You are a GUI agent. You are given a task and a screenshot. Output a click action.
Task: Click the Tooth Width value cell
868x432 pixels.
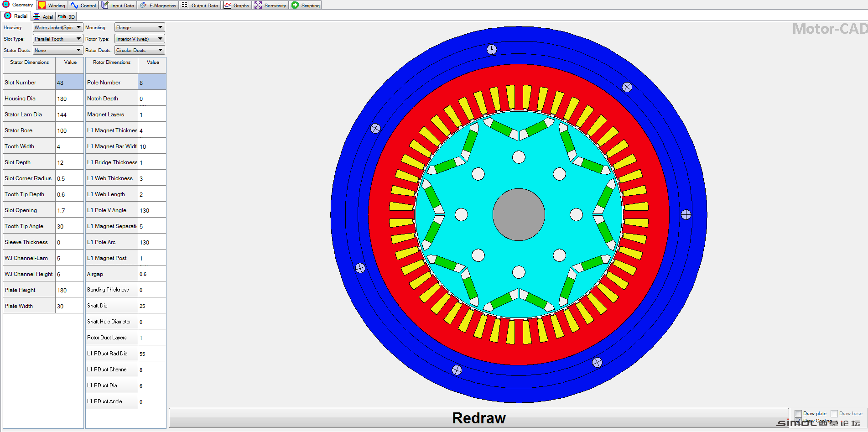tap(69, 146)
